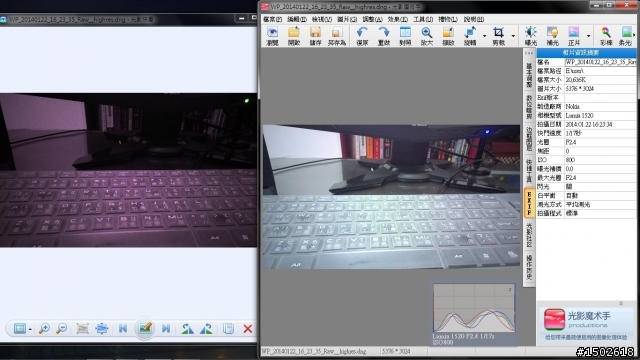Click the 曝光 exposure icon

(x=531, y=36)
